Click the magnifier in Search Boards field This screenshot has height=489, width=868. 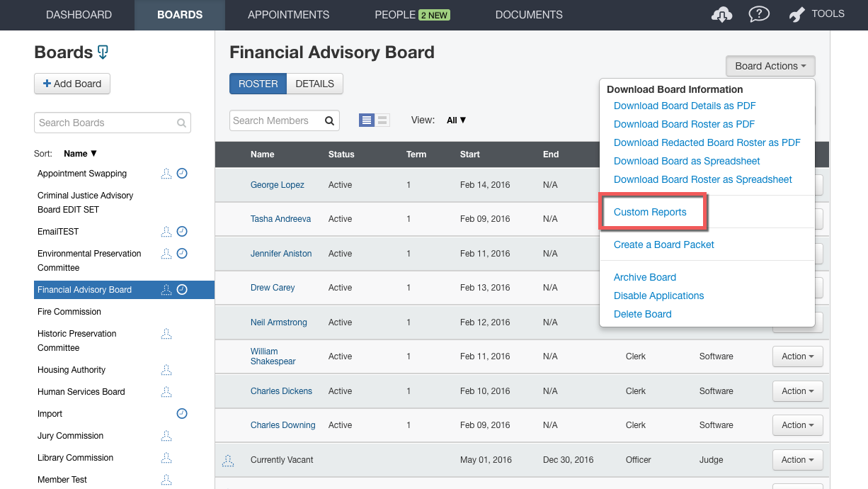[x=182, y=123]
